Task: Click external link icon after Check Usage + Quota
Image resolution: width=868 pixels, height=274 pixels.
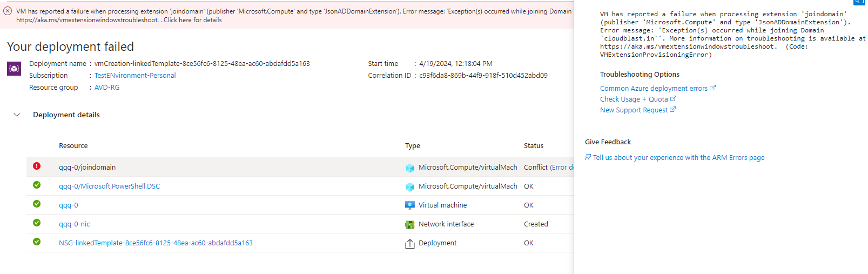Action: point(673,98)
